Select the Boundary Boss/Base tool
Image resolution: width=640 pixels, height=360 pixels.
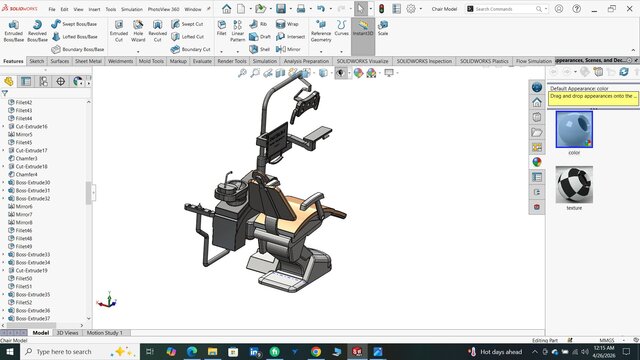78,49
